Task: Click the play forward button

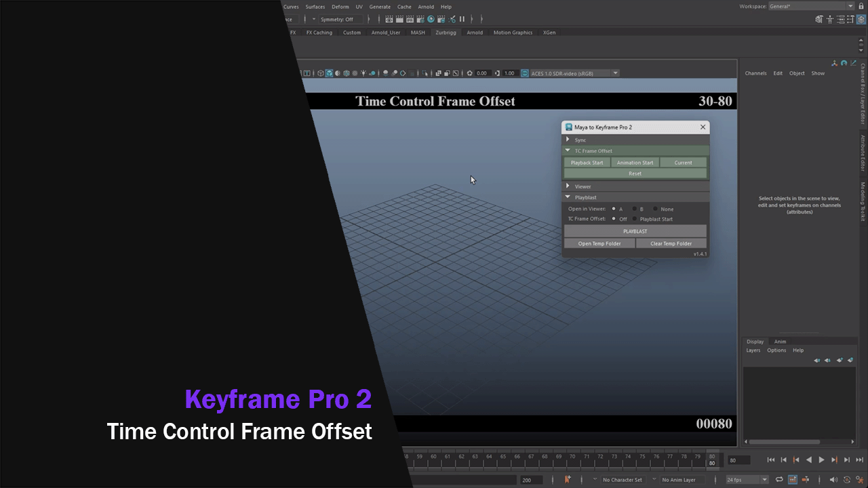Action: tap(821, 460)
